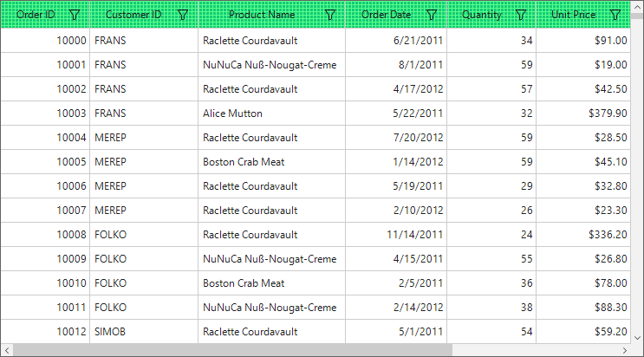
Task: Click the horizontal scrollbar right arrow
Action: pos(625,350)
